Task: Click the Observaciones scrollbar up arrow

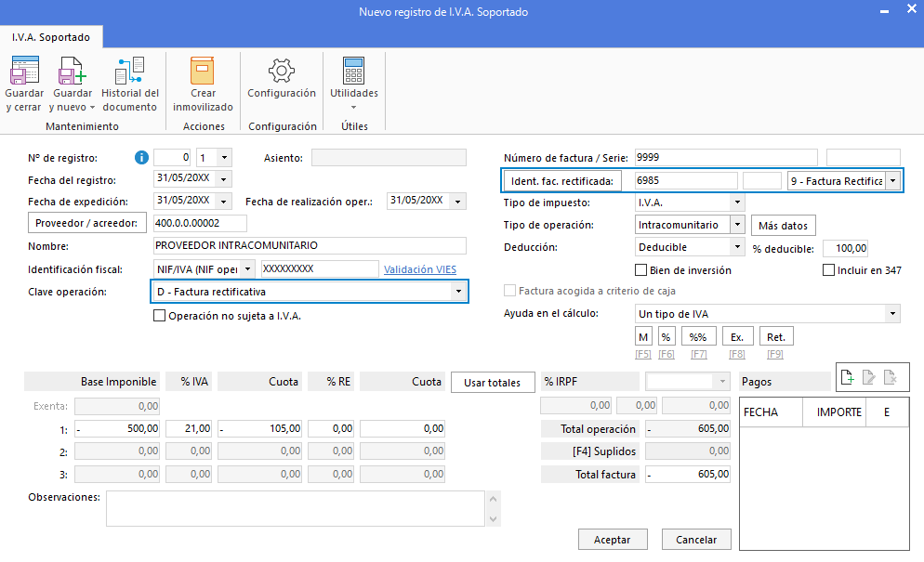Action: tap(494, 499)
